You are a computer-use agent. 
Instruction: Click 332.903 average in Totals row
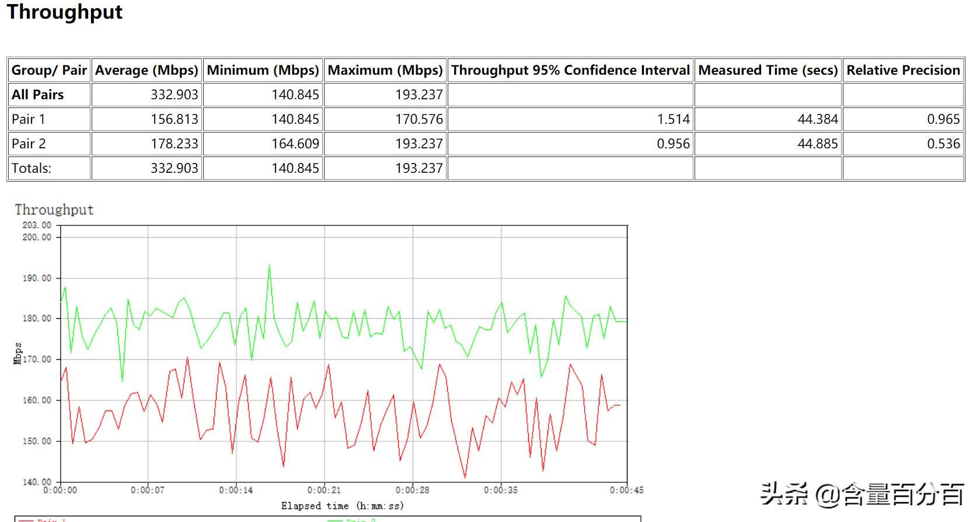tap(175, 168)
